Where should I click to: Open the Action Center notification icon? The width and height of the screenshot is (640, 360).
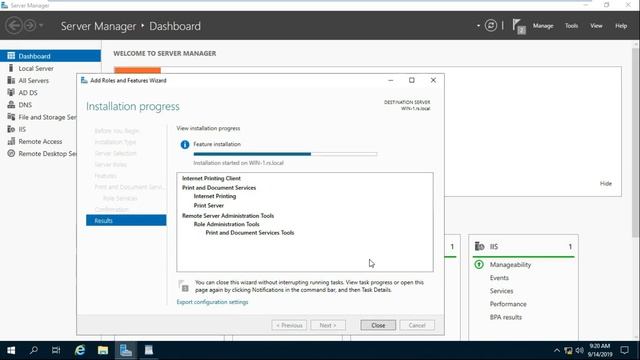pyautogui.click(x=624, y=350)
